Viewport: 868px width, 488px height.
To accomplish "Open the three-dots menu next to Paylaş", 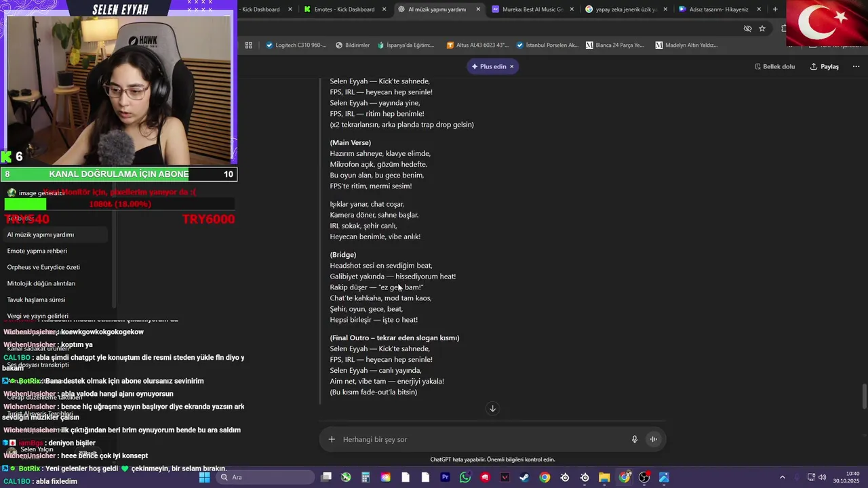I will (856, 66).
